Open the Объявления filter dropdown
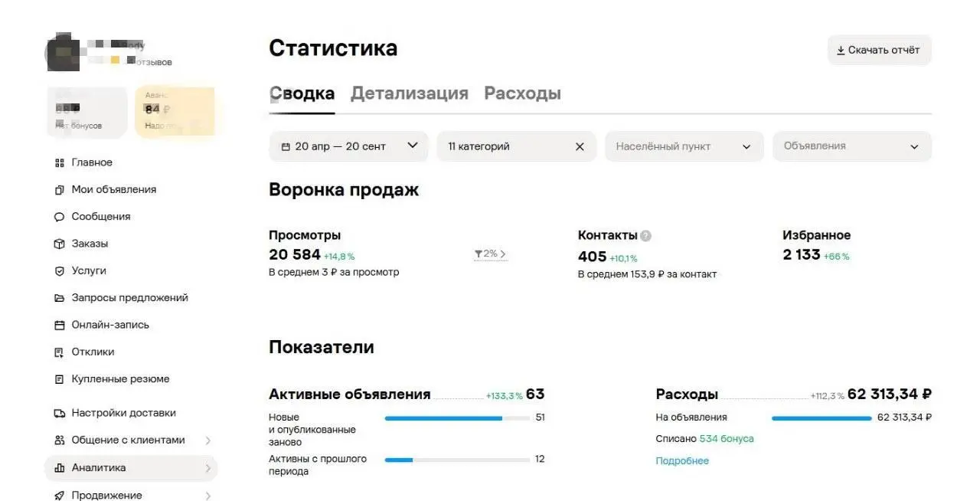This screenshot has width=980, height=501. point(852,146)
